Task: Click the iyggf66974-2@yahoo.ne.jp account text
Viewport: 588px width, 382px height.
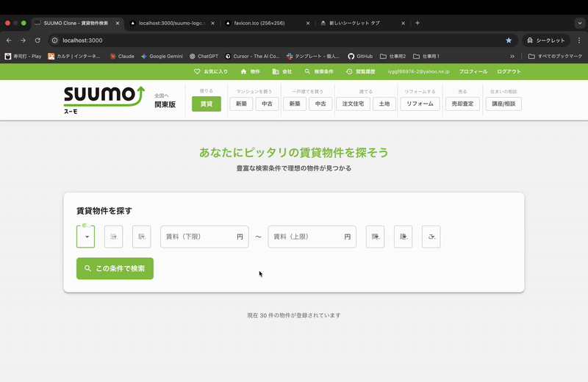Action: (418, 71)
